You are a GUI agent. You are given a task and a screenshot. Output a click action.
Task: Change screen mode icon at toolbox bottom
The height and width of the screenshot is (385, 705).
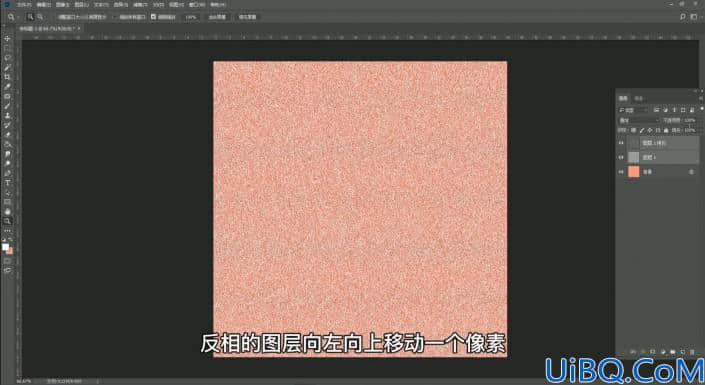[x=7, y=270]
